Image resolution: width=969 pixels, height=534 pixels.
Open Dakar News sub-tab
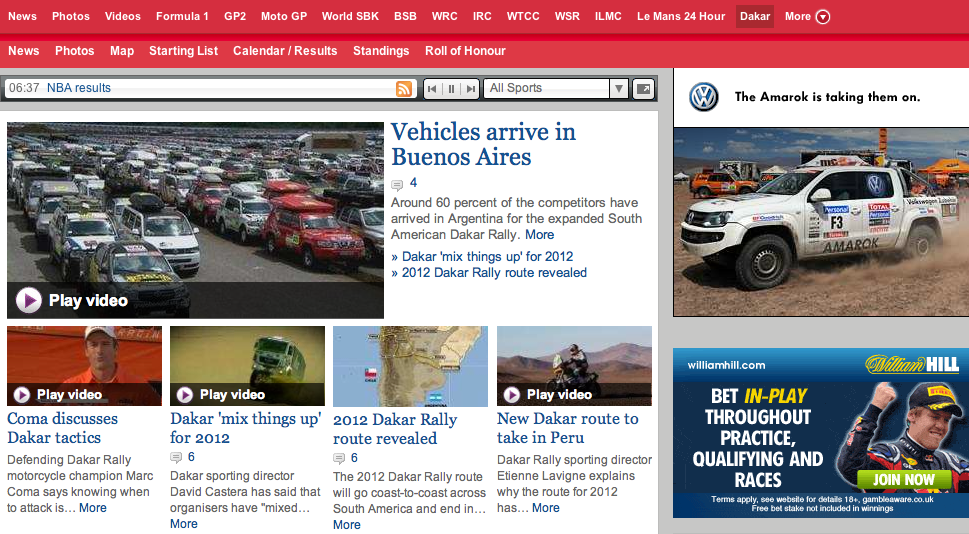[x=23, y=51]
